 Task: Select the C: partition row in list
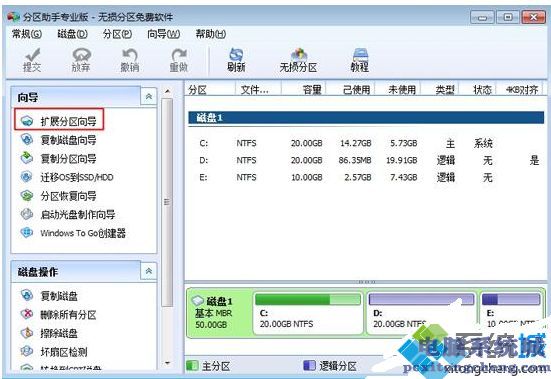coord(365,143)
